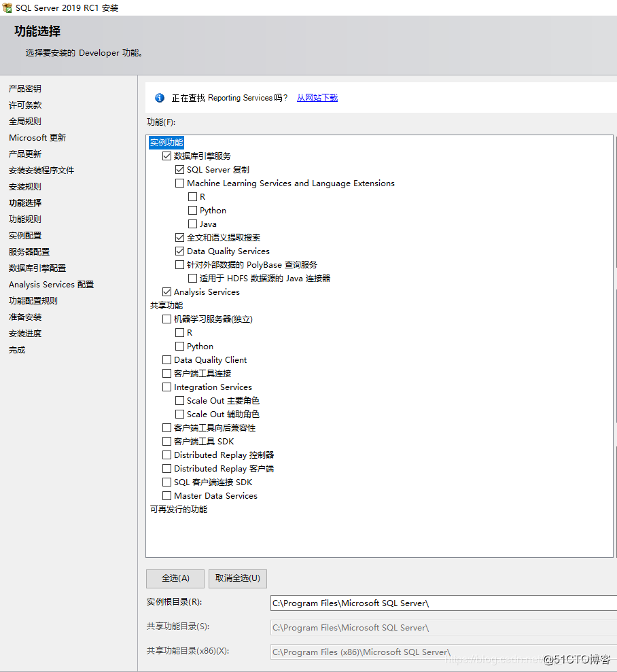Go to the 实例配置 step in sidebar
Viewport: 617px width, 672px height.
click(x=25, y=236)
